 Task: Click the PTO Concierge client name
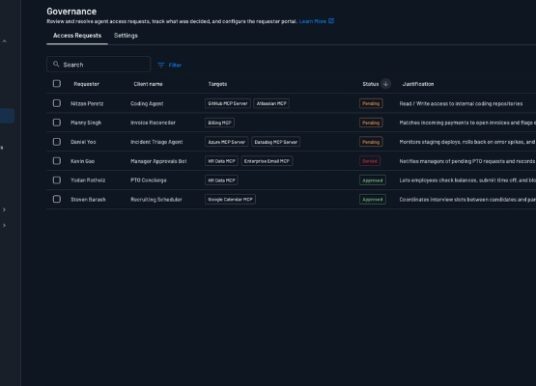[x=148, y=180]
